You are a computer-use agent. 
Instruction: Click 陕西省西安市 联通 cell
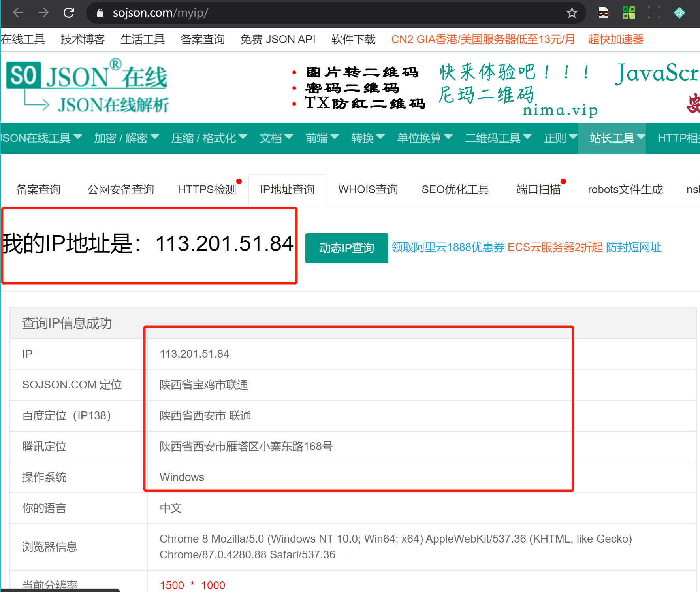(205, 415)
